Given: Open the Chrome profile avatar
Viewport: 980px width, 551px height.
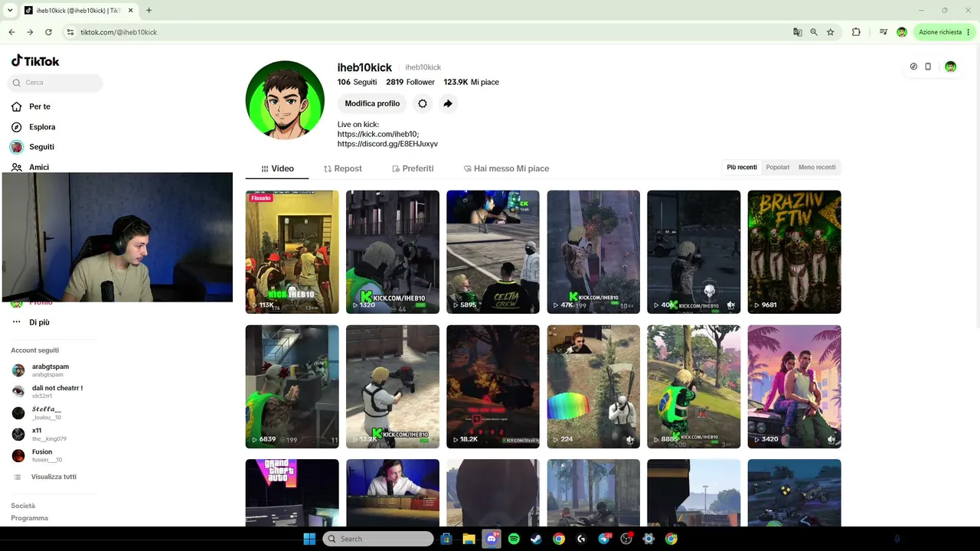Looking at the screenshot, I should click(902, 32).
